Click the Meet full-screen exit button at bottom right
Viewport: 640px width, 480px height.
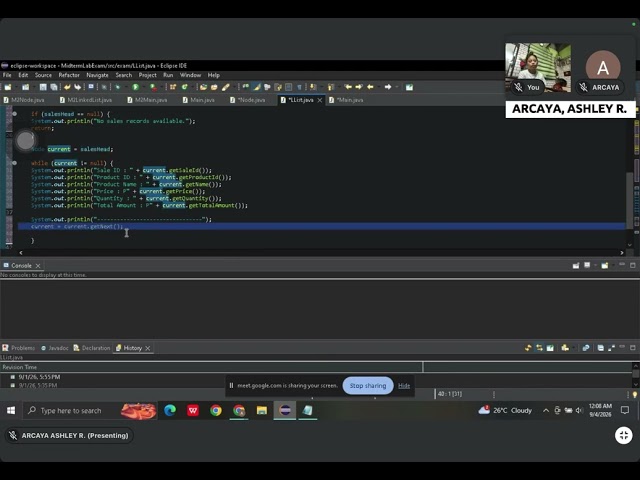pyautogui.click(x=624, y=436)
